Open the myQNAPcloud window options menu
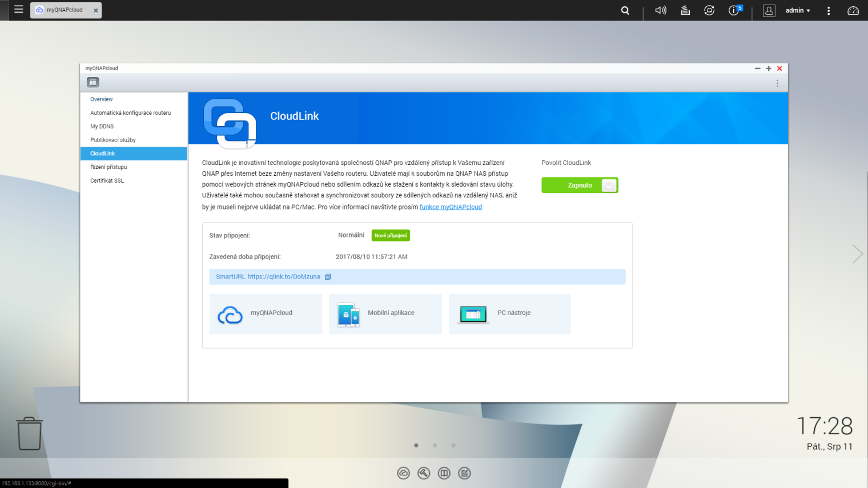The height and width of the screenshot is (488, 868). point(777,83)
